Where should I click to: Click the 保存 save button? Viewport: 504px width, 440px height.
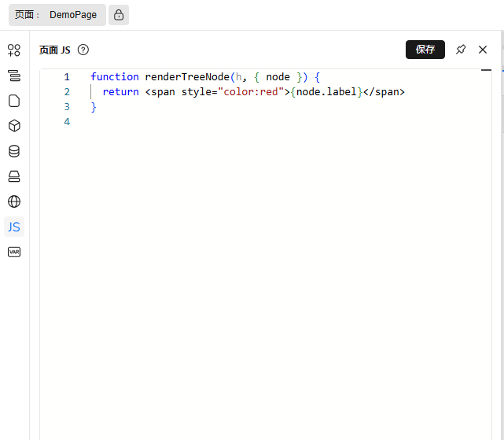click(x=425, y=50)
